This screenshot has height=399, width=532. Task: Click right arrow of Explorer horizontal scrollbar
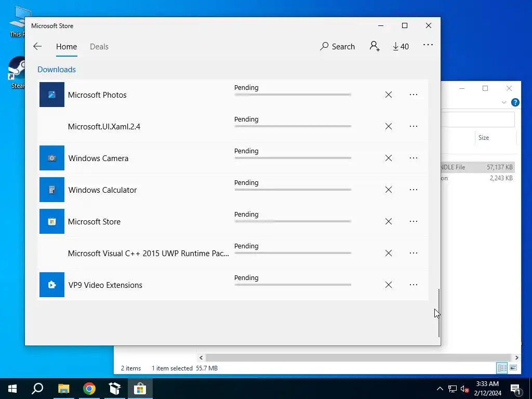pos(516,357)
